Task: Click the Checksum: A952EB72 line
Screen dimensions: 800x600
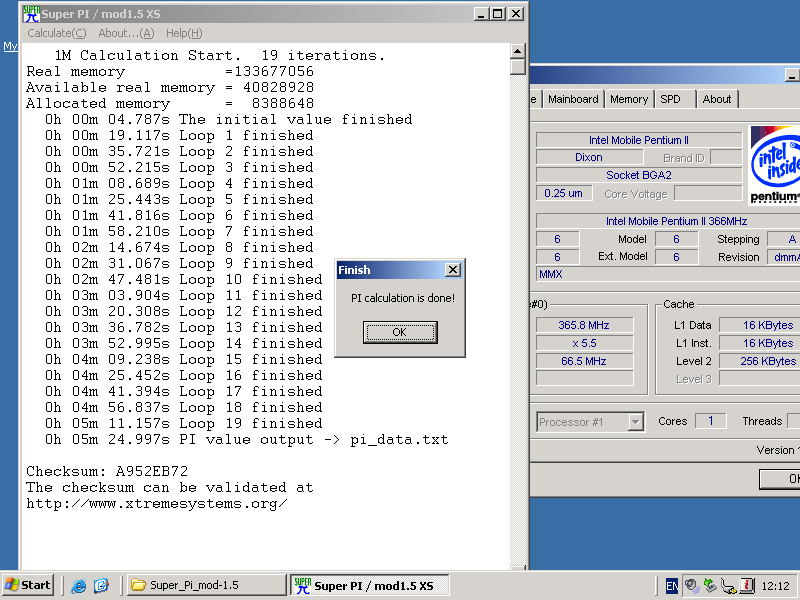Action: [x=107, y=471]
